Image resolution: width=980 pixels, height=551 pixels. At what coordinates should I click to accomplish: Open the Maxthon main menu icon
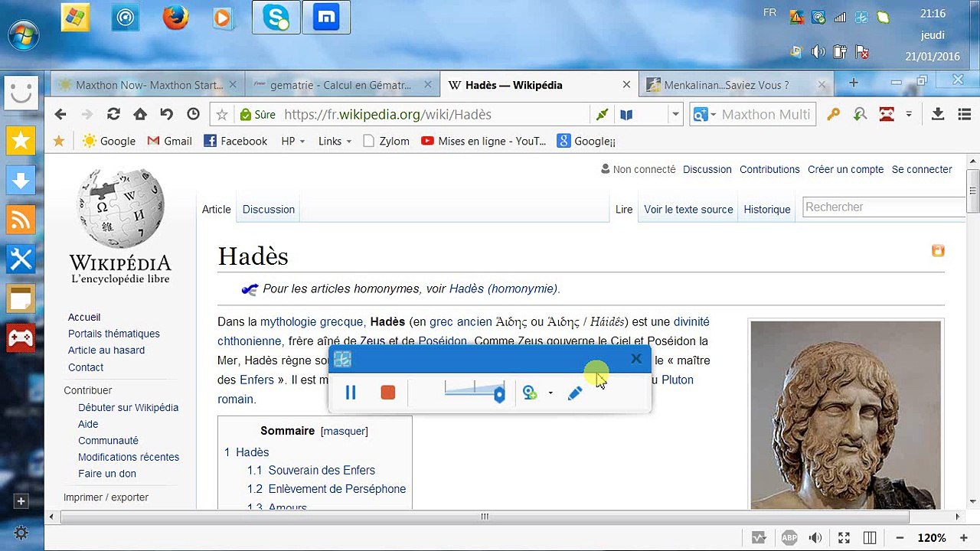(965, 114)
